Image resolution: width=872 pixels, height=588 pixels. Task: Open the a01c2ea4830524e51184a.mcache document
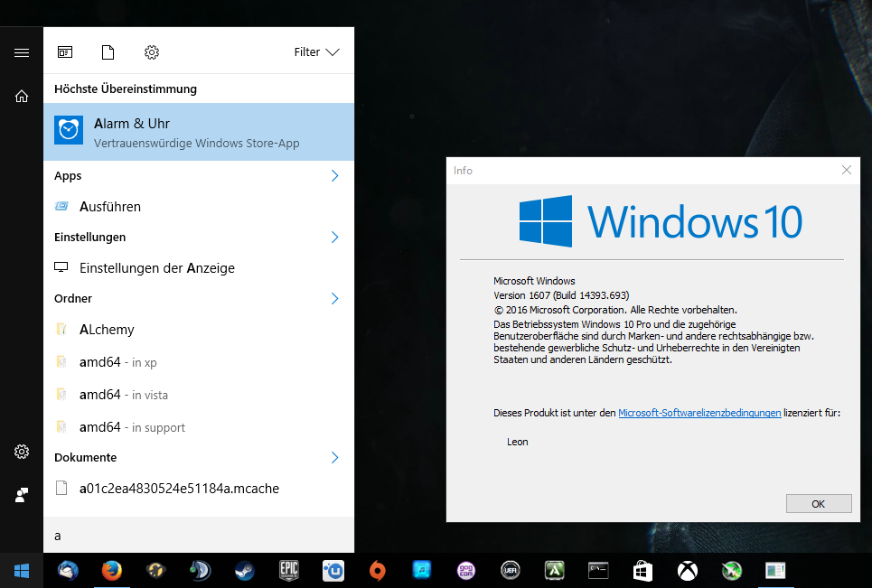pos(199,489)
